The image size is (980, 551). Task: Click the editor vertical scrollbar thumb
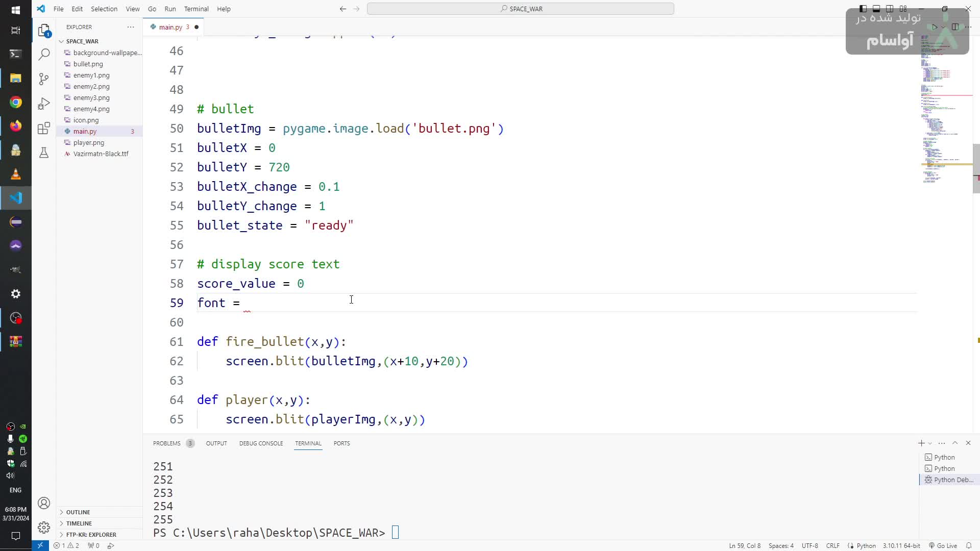click(x=976, y=168)
